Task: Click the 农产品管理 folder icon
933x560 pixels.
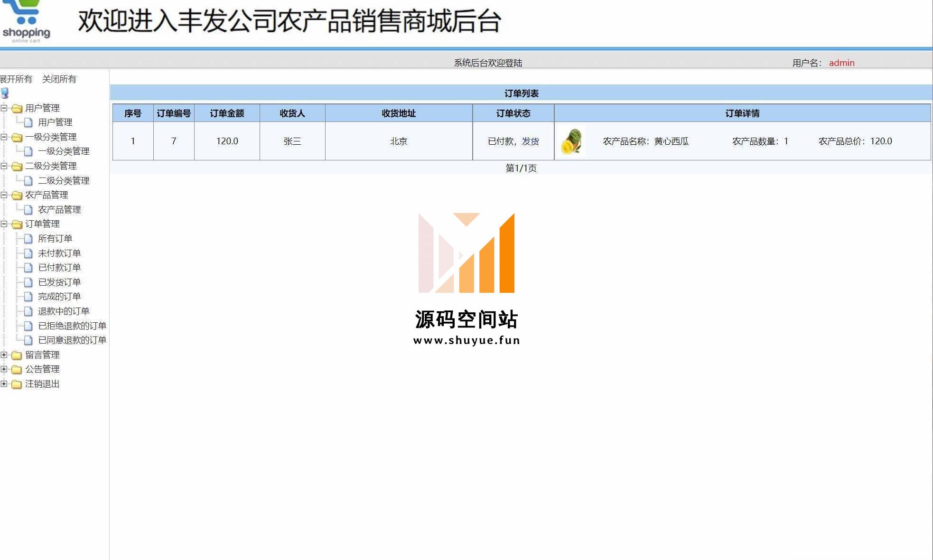Action: point(17,195)
